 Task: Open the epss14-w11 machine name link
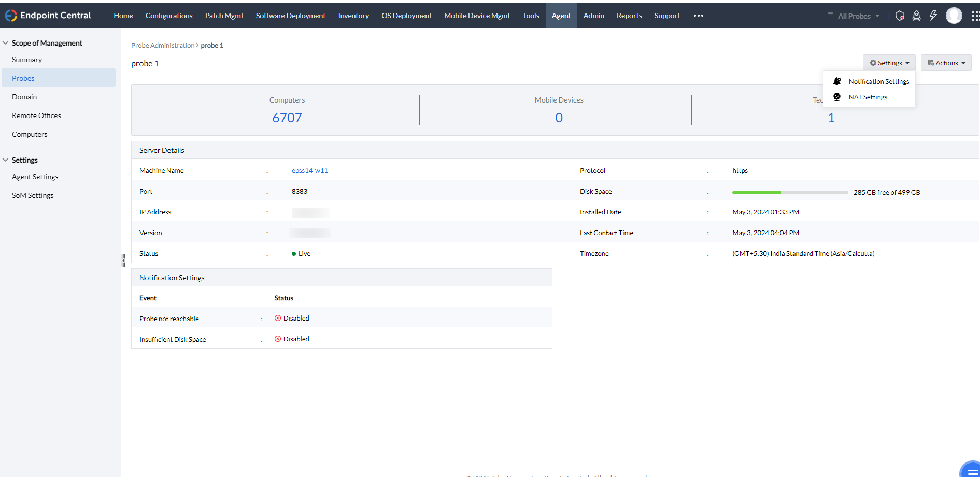(x=310, y=170)
